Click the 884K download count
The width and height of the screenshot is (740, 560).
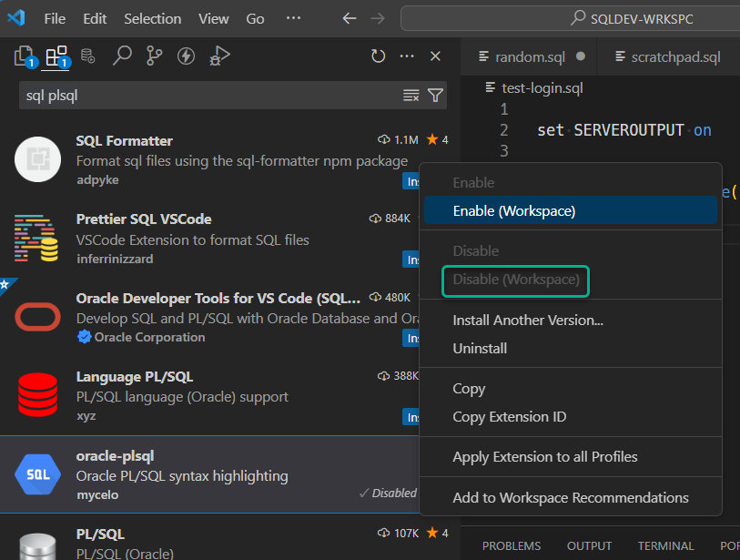pyautogui.click(x=390, y=219)
